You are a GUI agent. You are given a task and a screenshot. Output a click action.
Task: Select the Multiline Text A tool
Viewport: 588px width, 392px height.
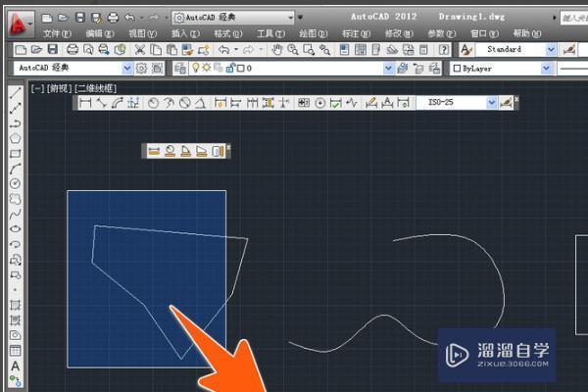[15, 366]
